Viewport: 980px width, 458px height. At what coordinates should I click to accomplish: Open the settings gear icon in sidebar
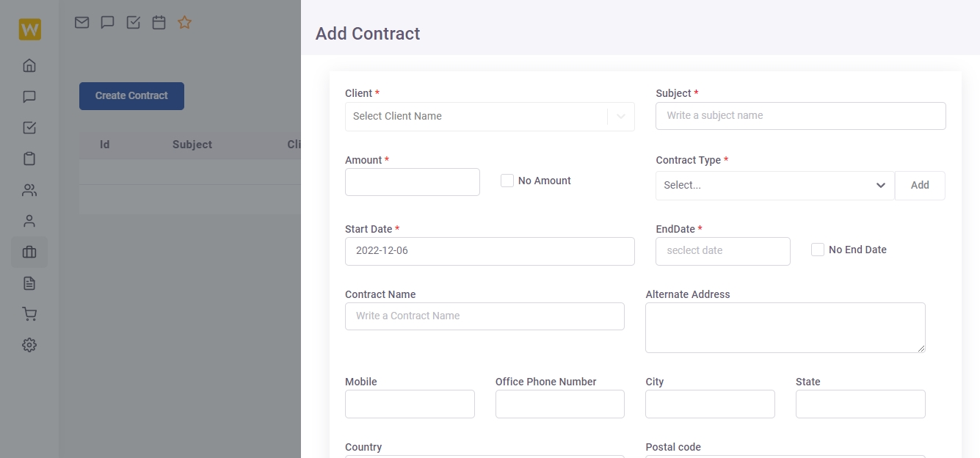[x=29, y=345]
